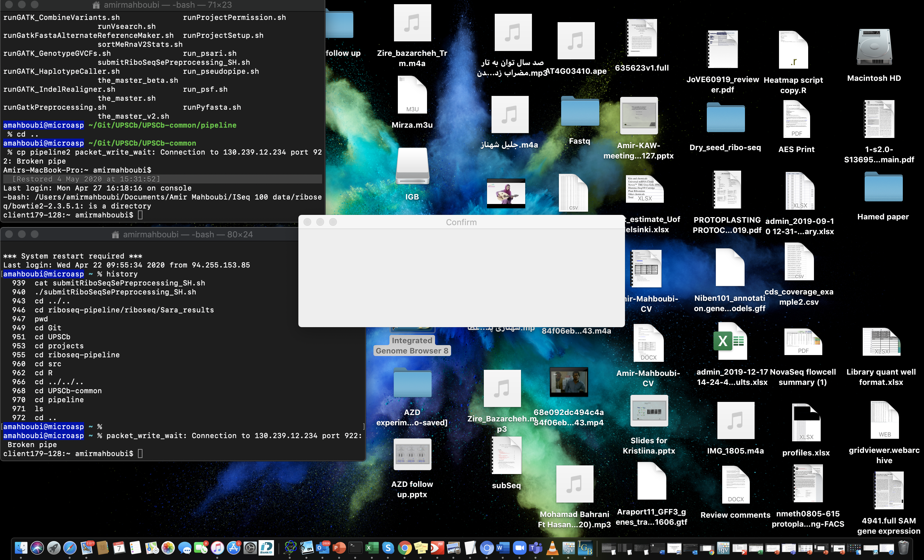
Task: Open the Mail app in Dock
Action: click(x=87, y=548)
